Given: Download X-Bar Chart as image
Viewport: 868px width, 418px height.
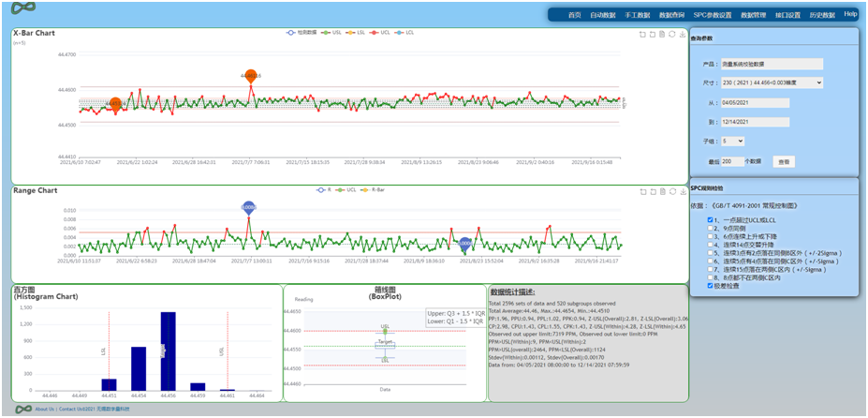Looking at the screenshot, I should [x=682, y=35].
